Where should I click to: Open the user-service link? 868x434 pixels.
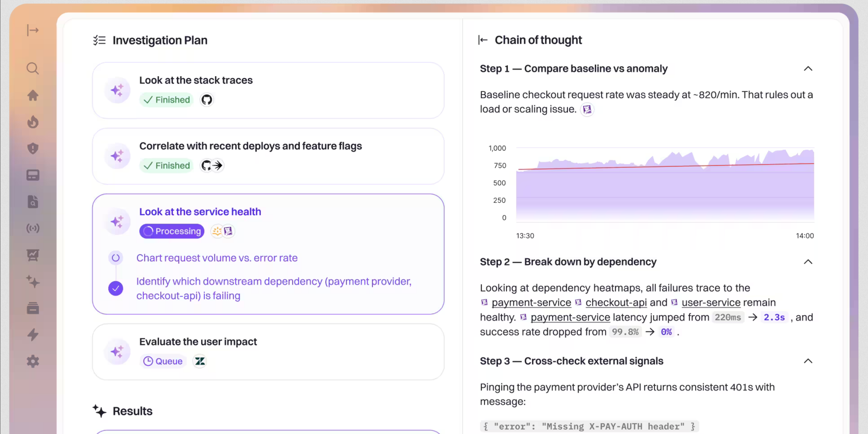(x=711, y=302)
